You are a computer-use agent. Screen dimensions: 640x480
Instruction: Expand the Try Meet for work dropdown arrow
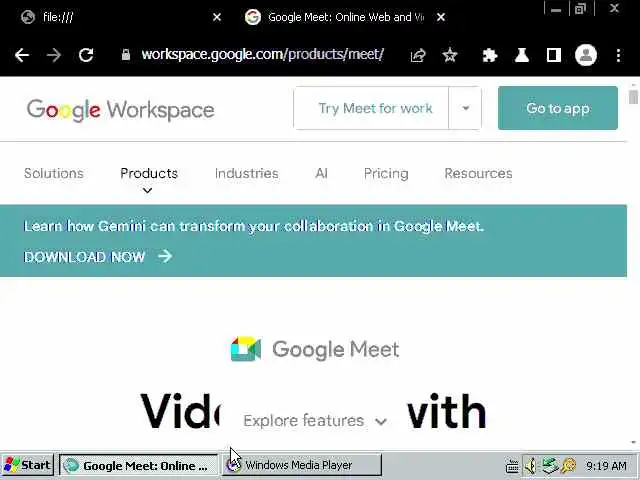(465, 108)
